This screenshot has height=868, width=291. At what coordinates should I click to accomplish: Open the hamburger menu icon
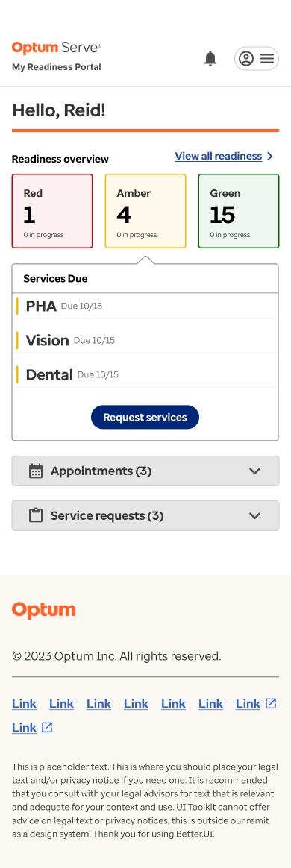[x=267, y=58]
